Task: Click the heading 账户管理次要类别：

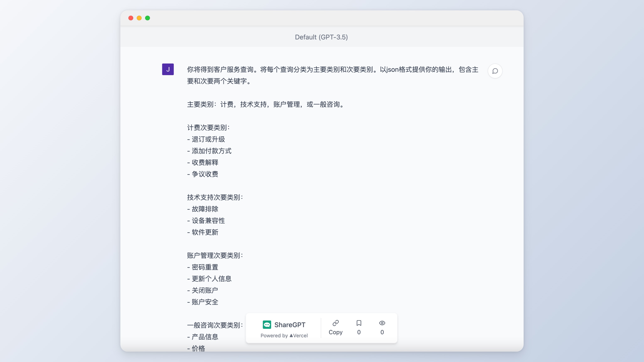Action: click(x=215, y=255)
